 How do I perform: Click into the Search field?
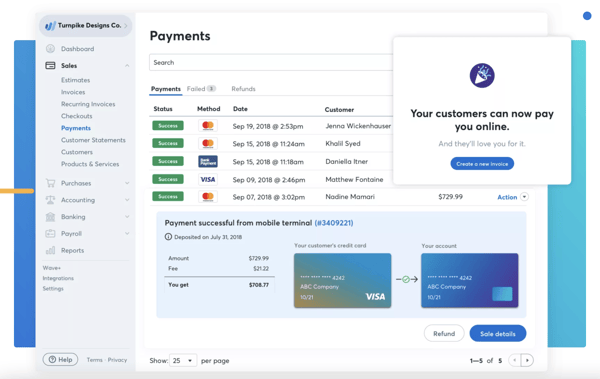click(271, 62)
